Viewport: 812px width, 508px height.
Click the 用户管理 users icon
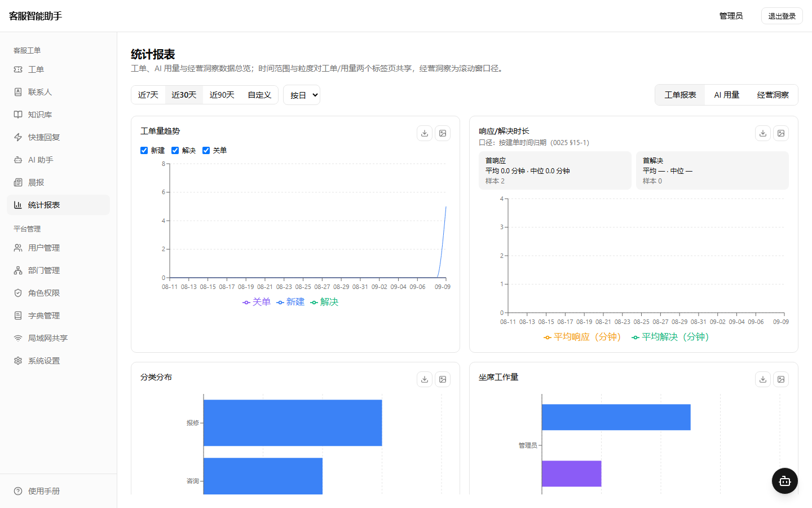click(x=18, y=248)
